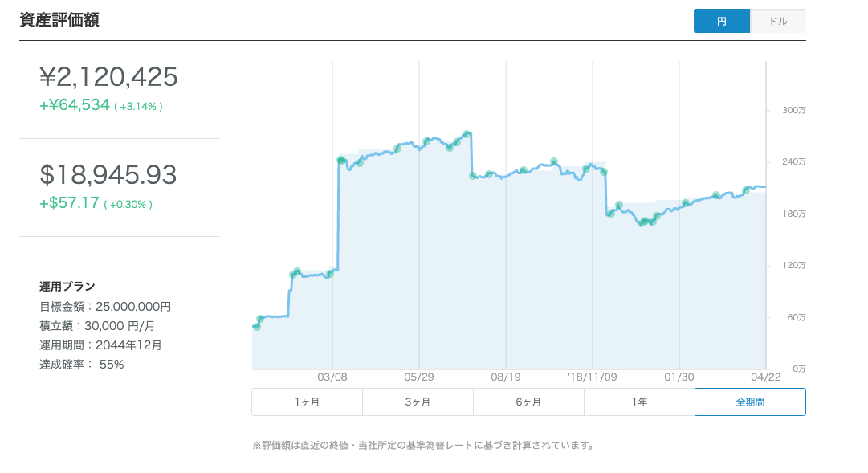This screenshot has height=473, width=868.
Task: Click the 01/30 date axis label
Action: 679,376
